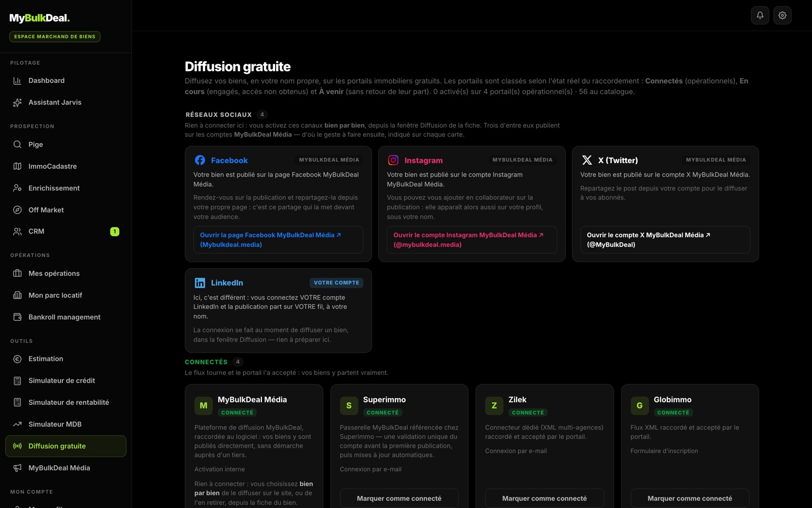This screenshot has width=812, height=508.
Task: Click the G avatar of Globimmo
Action: click(x=639, y=405)
